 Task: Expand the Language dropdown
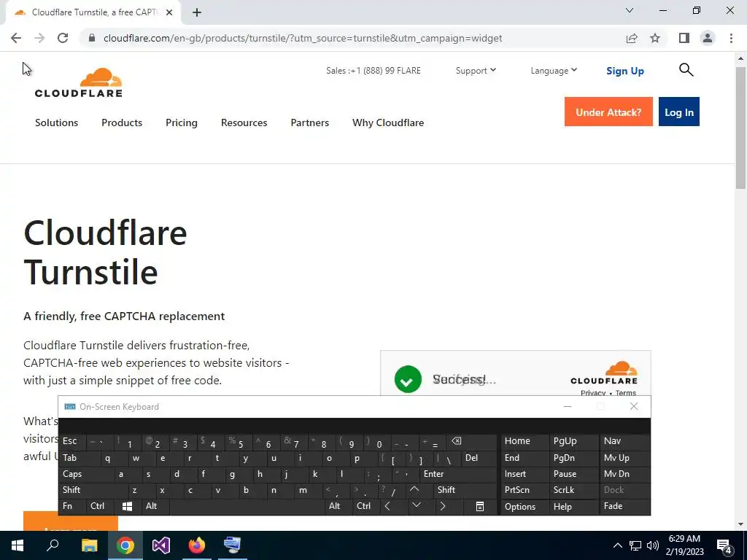(x=554, y=71)
